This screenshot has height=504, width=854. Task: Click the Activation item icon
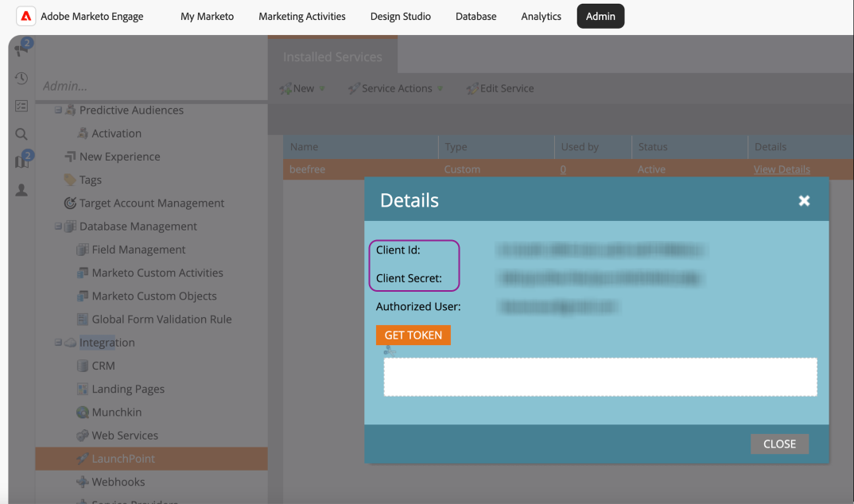(83, 134)
